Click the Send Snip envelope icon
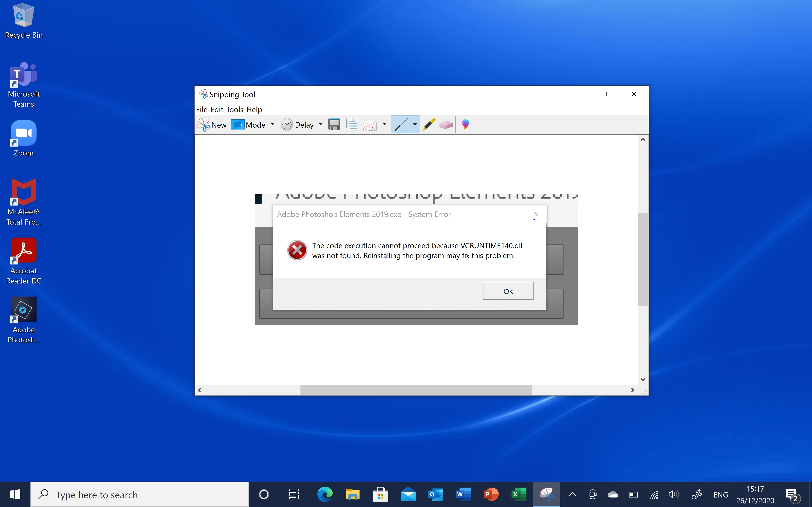 click(370, 125)
